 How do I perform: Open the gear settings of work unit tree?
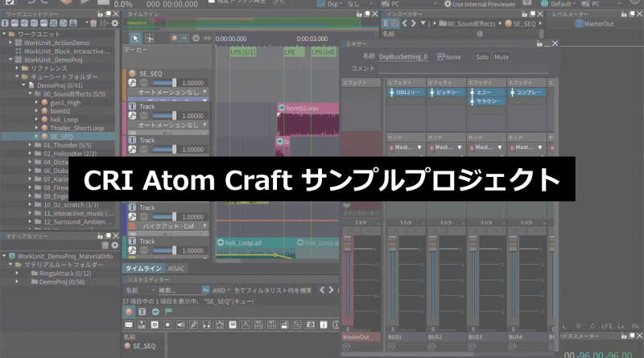(114, 23)
